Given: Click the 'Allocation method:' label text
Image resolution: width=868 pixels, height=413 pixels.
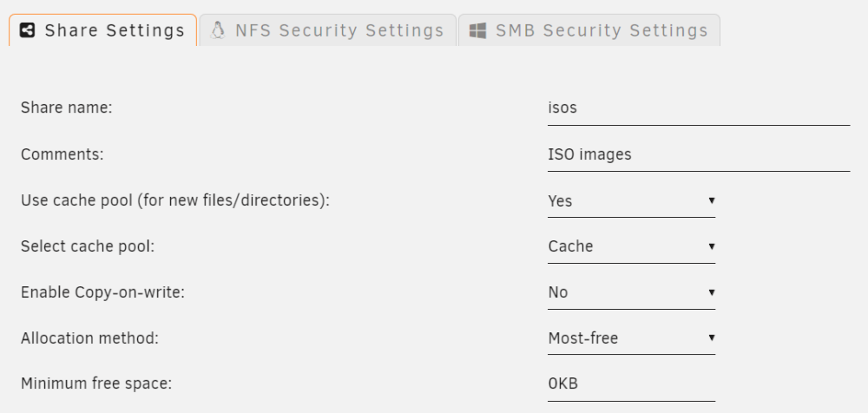Looking at the screenshot, I should (x=89, y=338).
